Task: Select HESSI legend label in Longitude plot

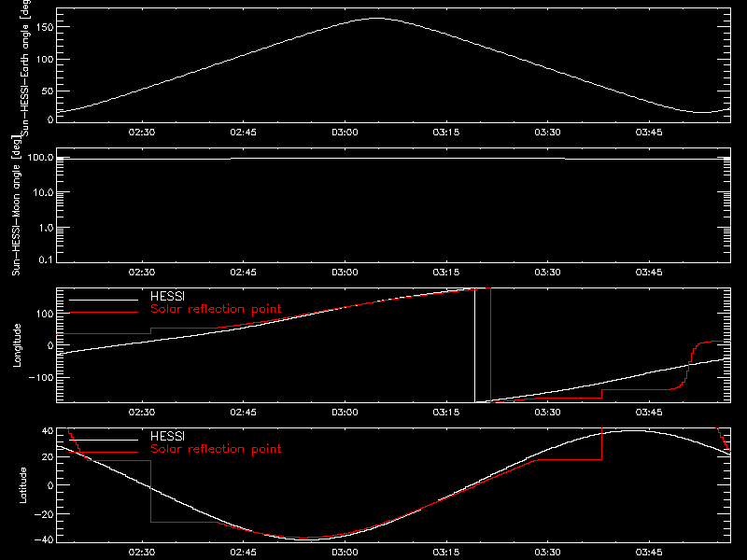Action: point(167,296)
